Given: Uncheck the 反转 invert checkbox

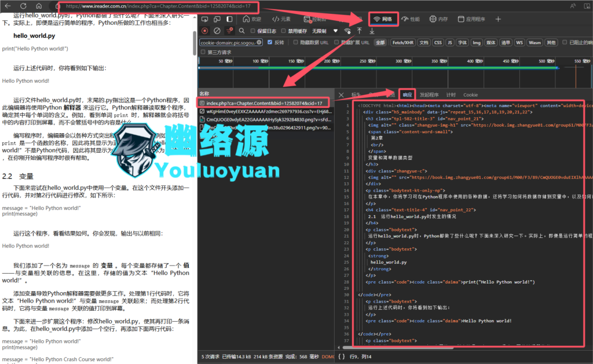Looking at the screenshot, I should coord(270,42).
